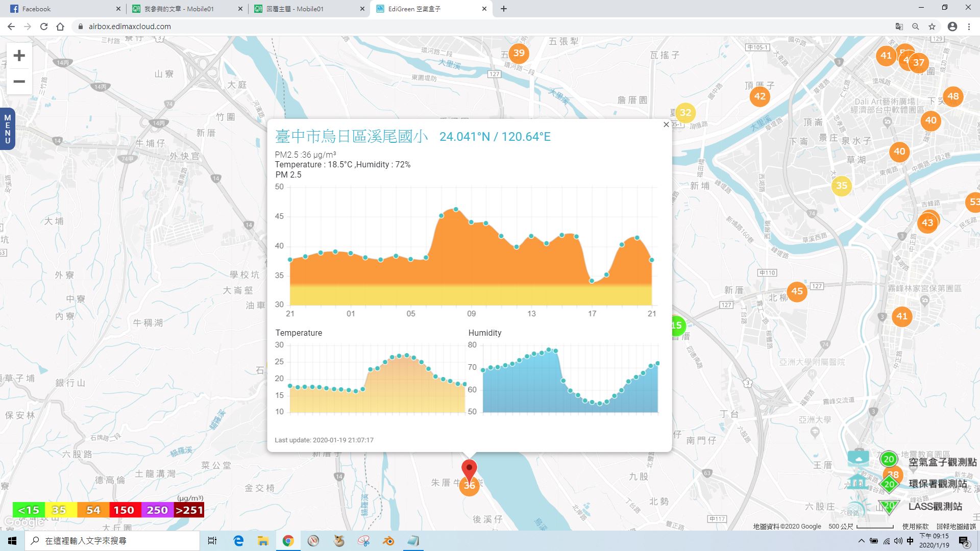This screenshot has height=551, width=980.
Task: Open the volume control in tray
Action: (898, 541)
